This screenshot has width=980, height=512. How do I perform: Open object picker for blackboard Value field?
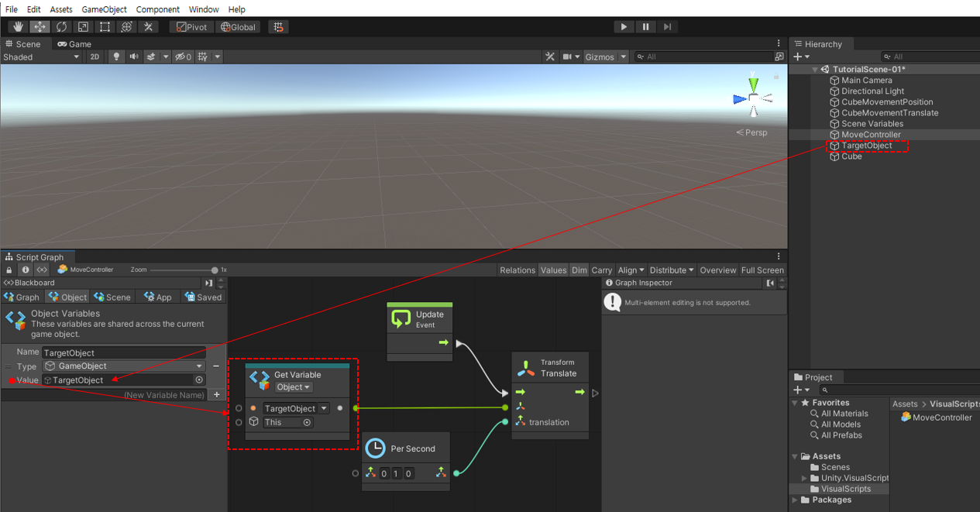pos(199,380)
